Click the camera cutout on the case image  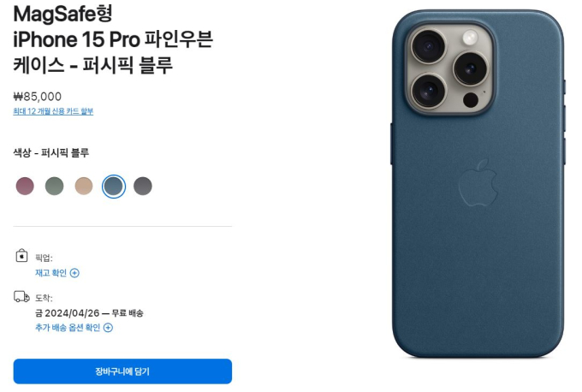[450, 68]
